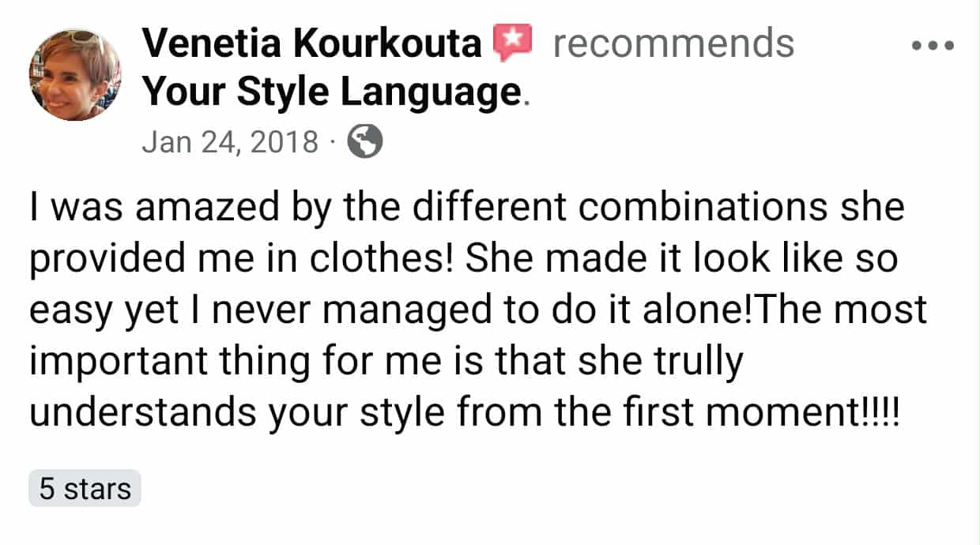Click the Jan 24, 2018 timestamp
The height and width of the screenshot is (545, 980).
tap(230, 143)
